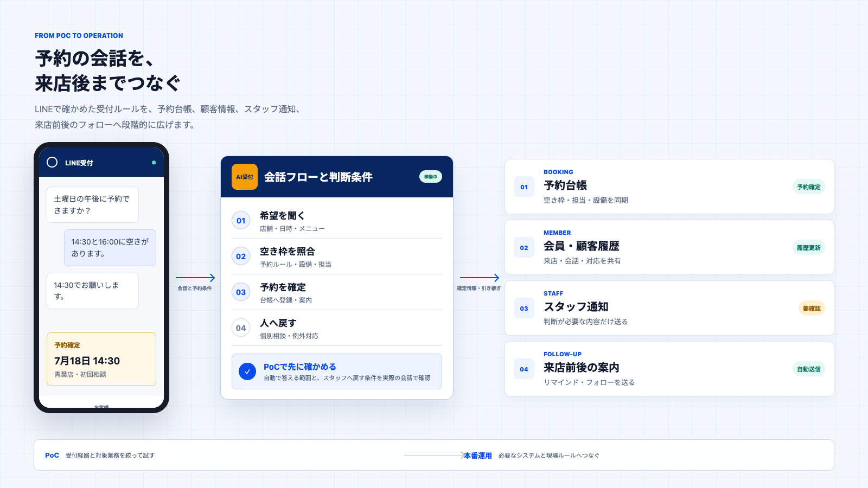Click the 会話と予約条件 arrow caption
Viewport: 868px width, 488px height.
tap(195, 288)
